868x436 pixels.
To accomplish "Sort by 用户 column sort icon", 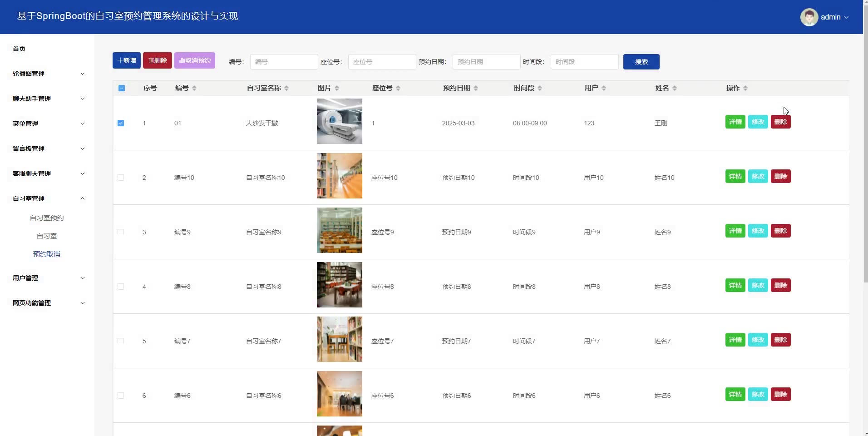I will point(604,88).
